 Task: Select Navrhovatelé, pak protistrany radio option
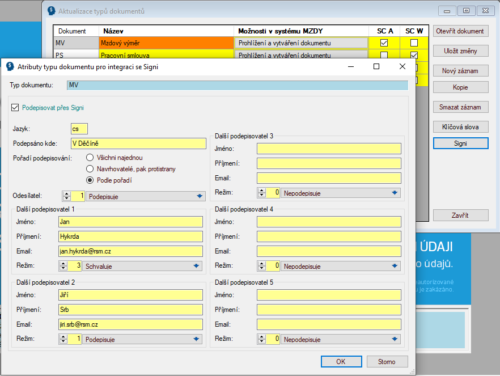(90, 169)
